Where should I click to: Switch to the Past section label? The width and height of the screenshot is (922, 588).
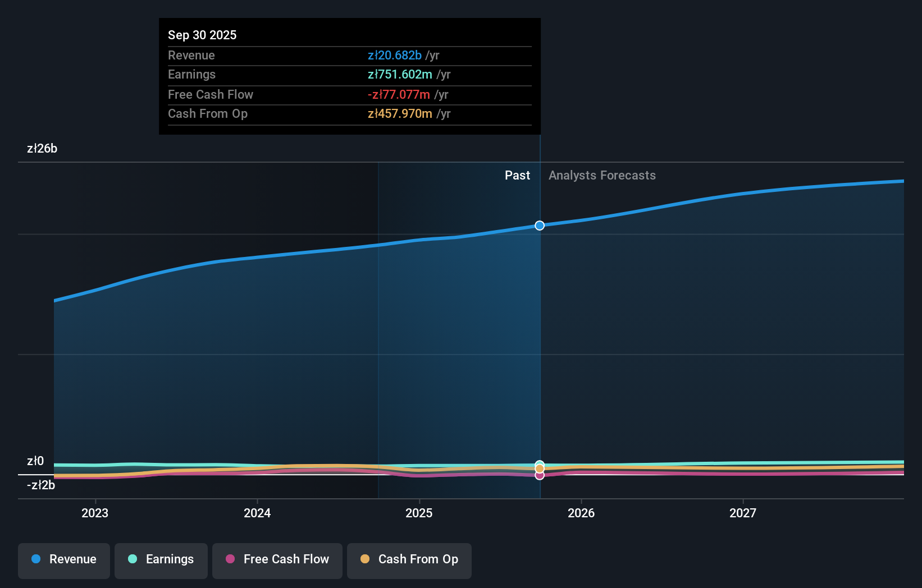pyautogui.click(x=517, y=175)
